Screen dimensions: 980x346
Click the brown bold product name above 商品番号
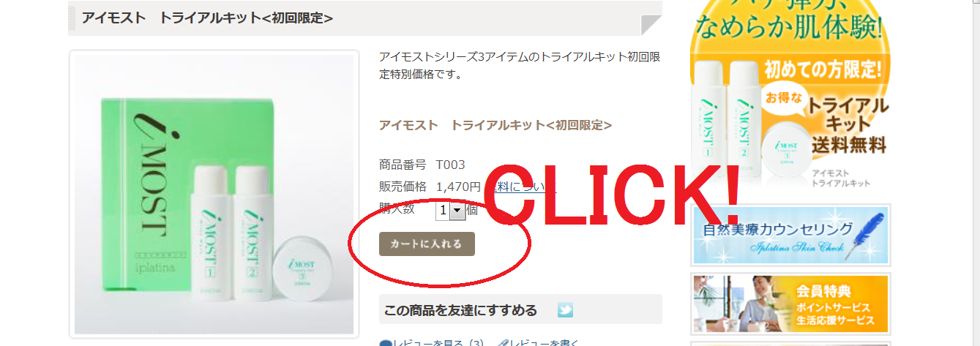(x=495, y=124)
